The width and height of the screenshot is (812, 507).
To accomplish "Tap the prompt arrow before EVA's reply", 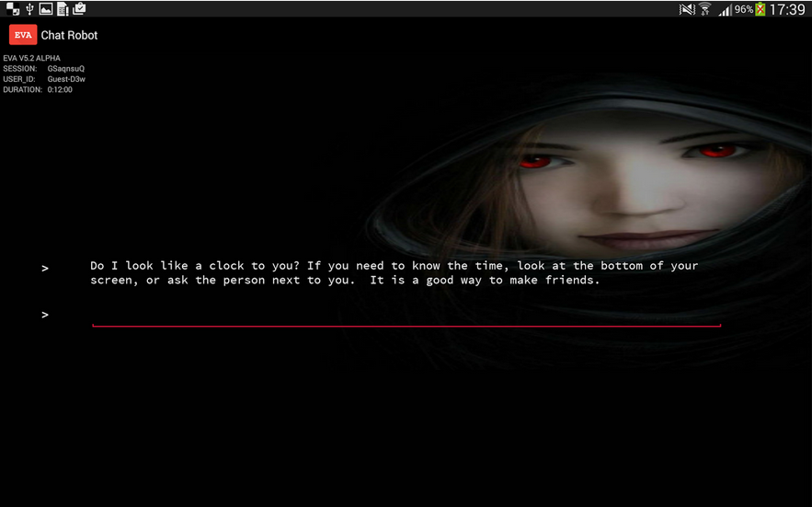I will (x=45, y=268).
